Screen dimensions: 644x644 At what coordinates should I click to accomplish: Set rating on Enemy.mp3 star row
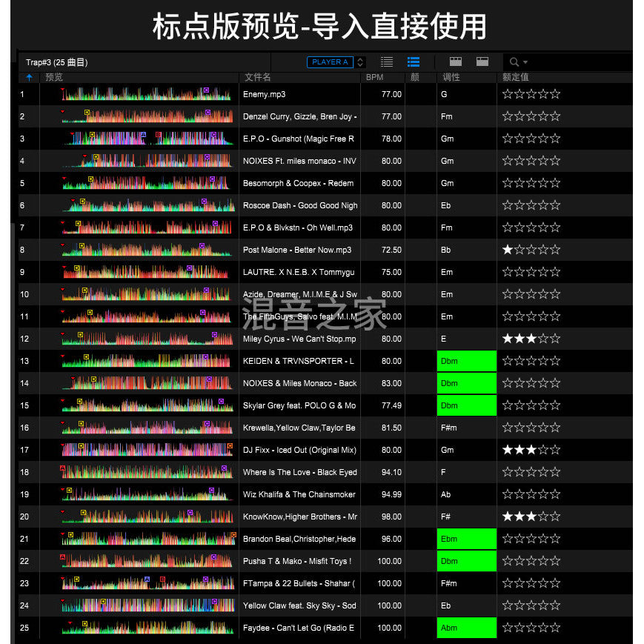531,94
